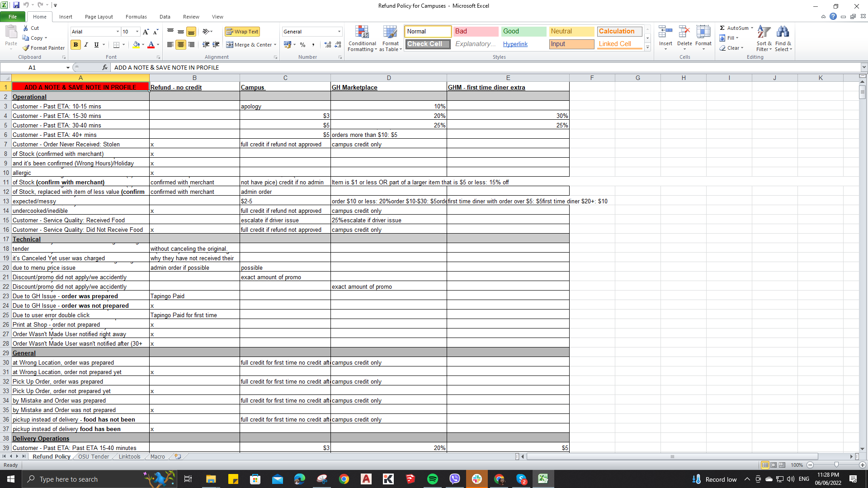This screenshot has height=488, width=868.
Task: Click the Format Painter icon
Action: click(x=26, y=48)
